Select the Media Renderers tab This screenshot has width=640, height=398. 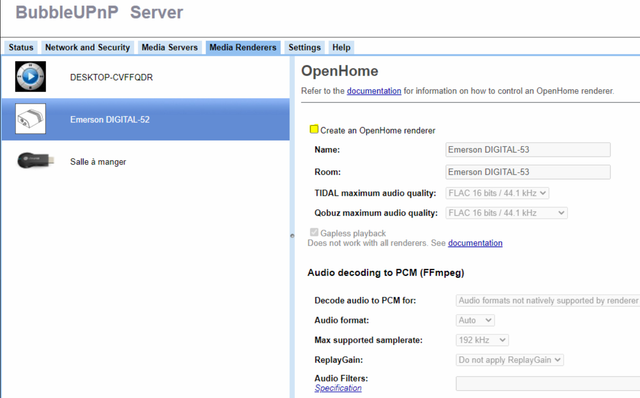(x=243, y=47)
